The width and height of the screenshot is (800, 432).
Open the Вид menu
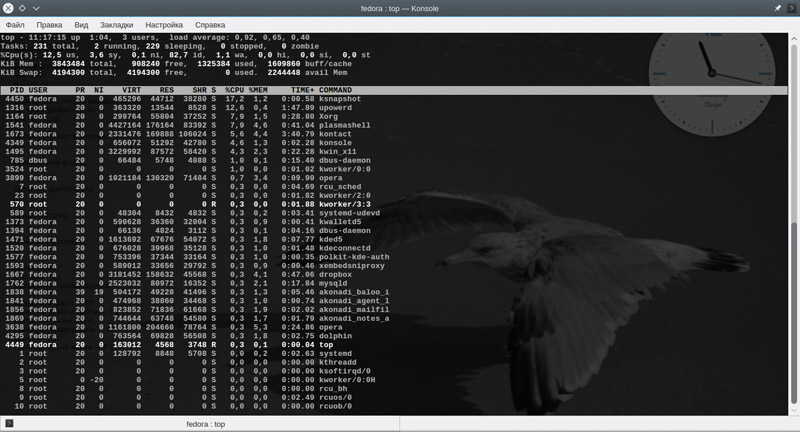(x=81, y=24)
